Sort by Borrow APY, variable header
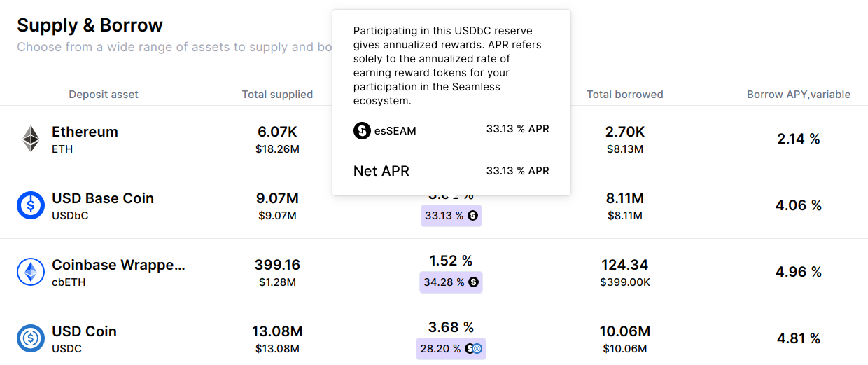The width and height of the screenshot is (868, 365). click(x=799, y=95)
